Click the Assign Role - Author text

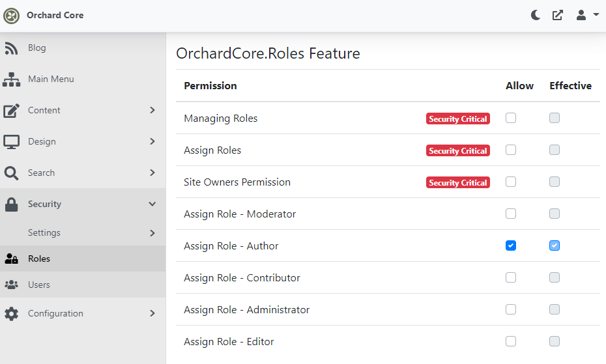click(231, 245)
